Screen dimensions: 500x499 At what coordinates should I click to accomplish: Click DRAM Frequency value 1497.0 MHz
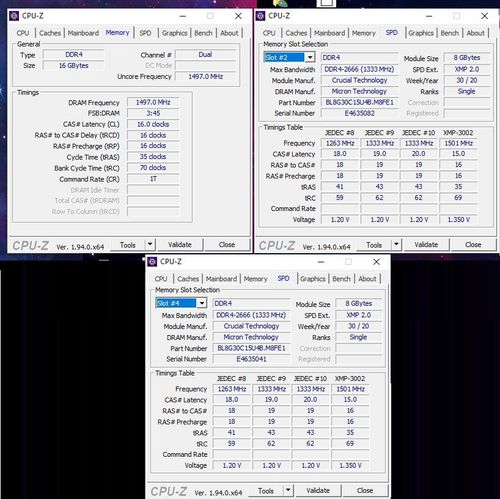click(153, 102)
